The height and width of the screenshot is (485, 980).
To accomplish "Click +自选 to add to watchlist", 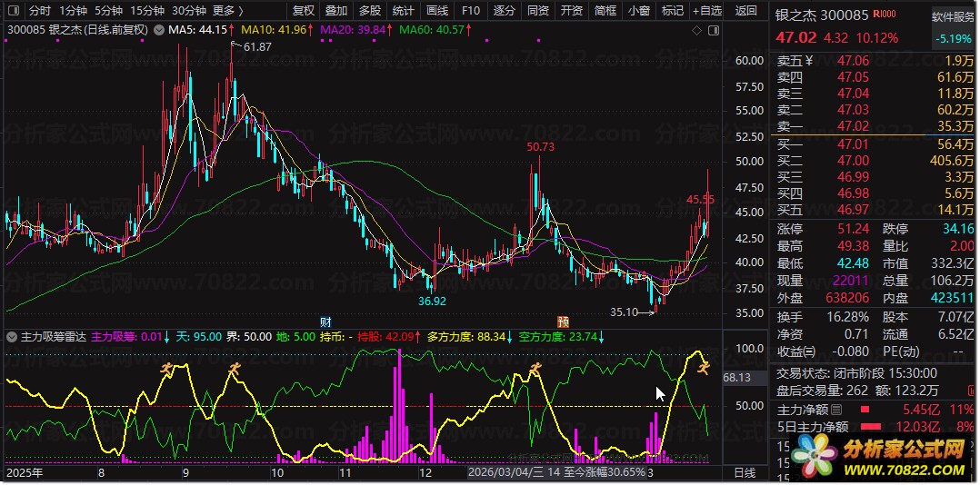I will tap(705, 11).
